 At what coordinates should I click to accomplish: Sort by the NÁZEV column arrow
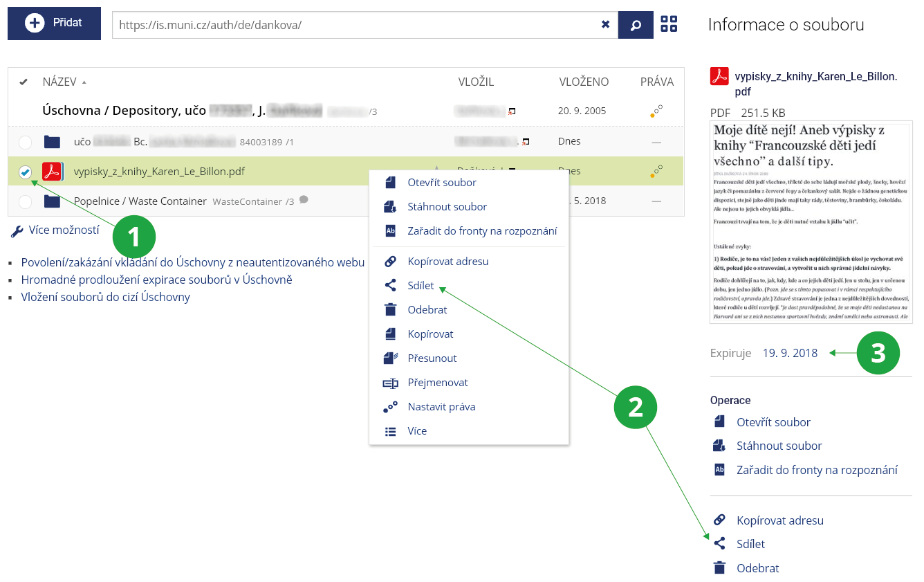(84, 82)
